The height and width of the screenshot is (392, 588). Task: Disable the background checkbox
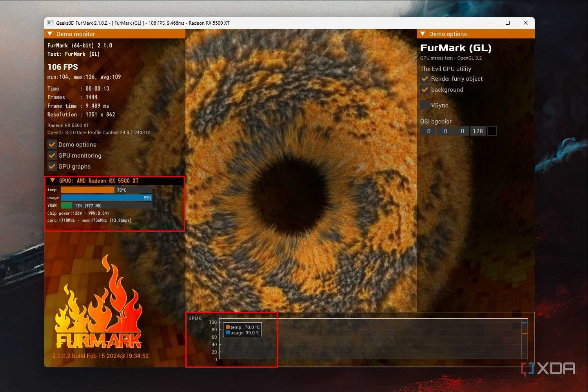click(x=425, y=89)
